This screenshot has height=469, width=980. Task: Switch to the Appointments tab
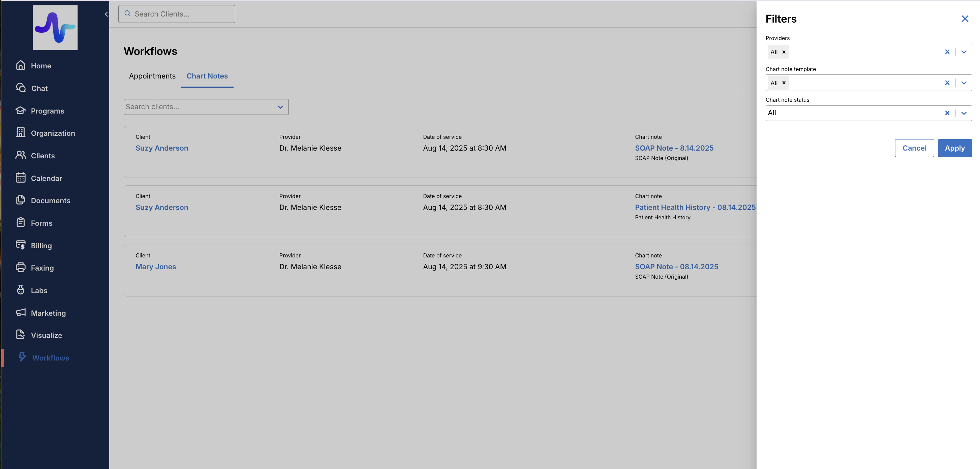pos(152,76)
